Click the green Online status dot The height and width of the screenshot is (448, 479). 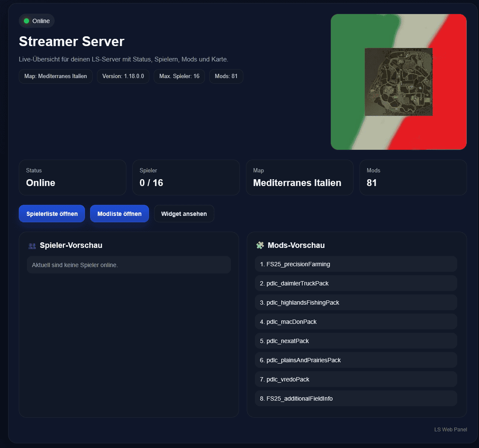pos(26,21)
